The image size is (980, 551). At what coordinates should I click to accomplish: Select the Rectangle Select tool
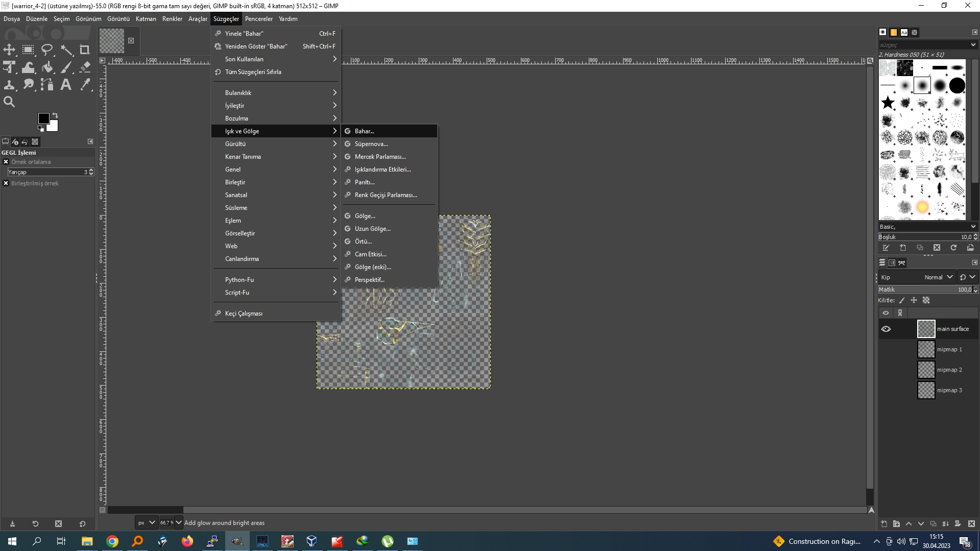[28, 50]
